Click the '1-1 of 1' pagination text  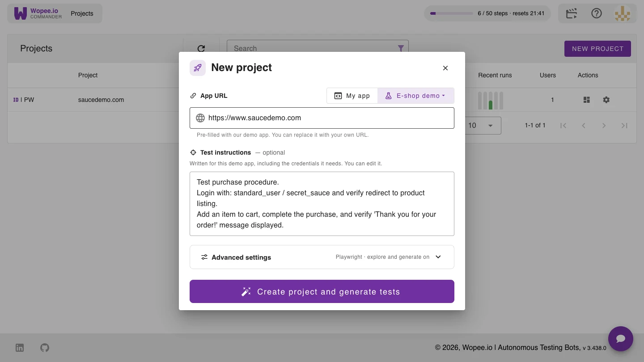pyautogui.click(x=535, y=126)
